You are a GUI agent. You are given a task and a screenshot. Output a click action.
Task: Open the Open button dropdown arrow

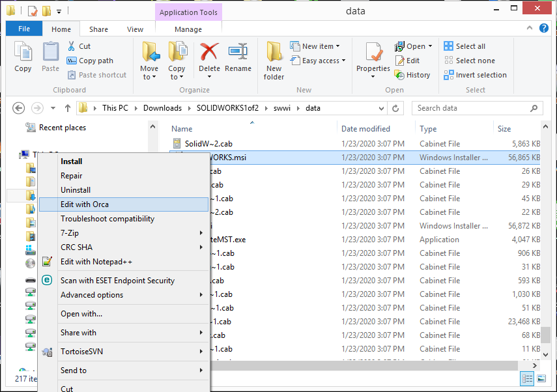click(x=429, y=46)
